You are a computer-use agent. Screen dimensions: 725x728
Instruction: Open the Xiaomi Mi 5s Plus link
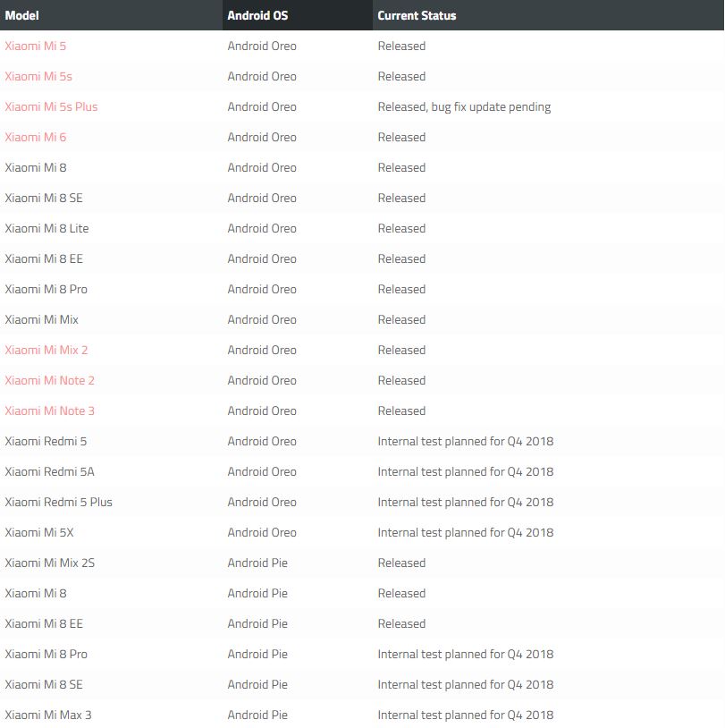tap(51, 106)
